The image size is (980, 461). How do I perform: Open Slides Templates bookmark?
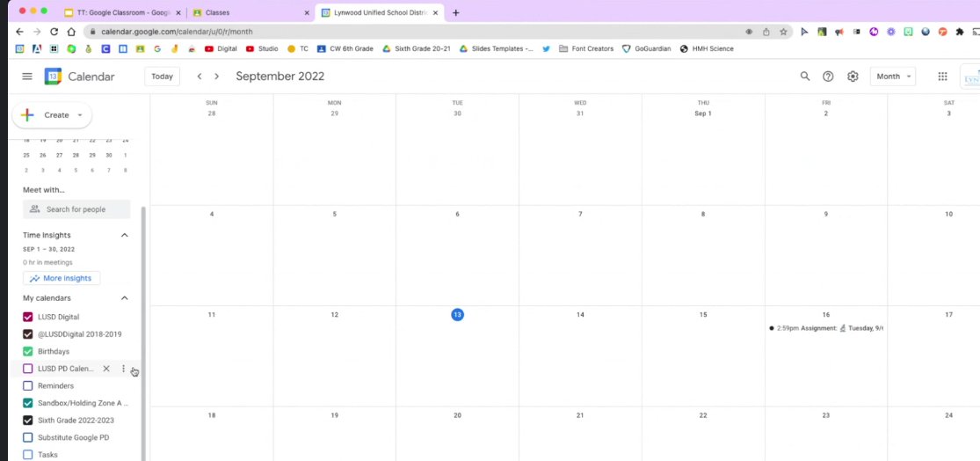pos(497,48)
